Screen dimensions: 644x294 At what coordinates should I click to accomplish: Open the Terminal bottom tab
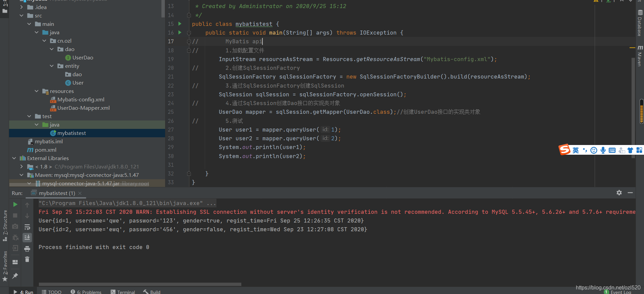tap(123, 292)
